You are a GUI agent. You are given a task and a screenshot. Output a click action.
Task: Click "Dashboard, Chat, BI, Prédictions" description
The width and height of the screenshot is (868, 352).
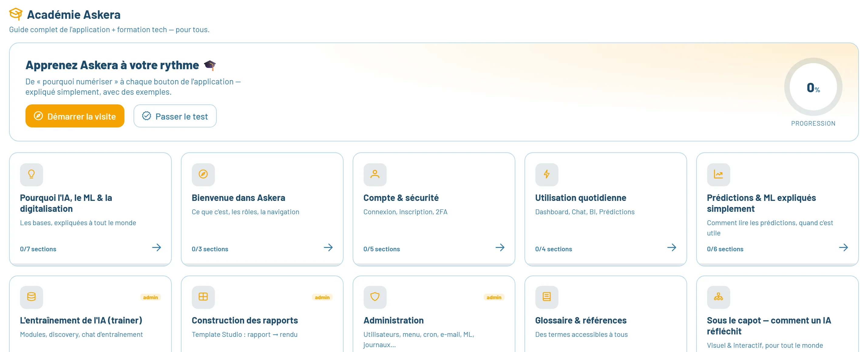coord(585,212)
